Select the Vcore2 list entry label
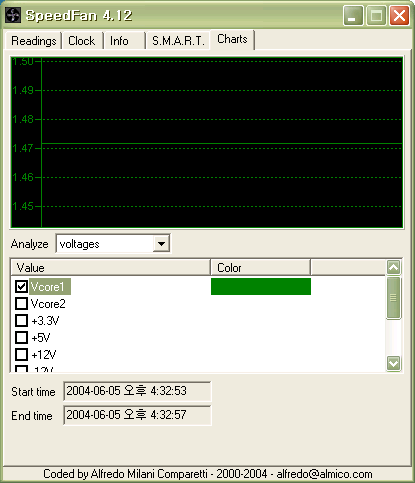415x483 pixels. (48, 304)
